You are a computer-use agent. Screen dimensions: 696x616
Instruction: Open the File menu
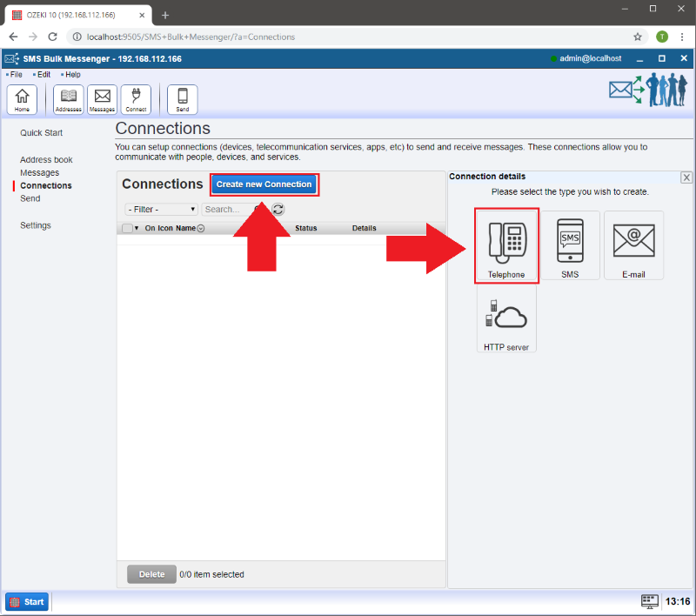pos(16,75)
